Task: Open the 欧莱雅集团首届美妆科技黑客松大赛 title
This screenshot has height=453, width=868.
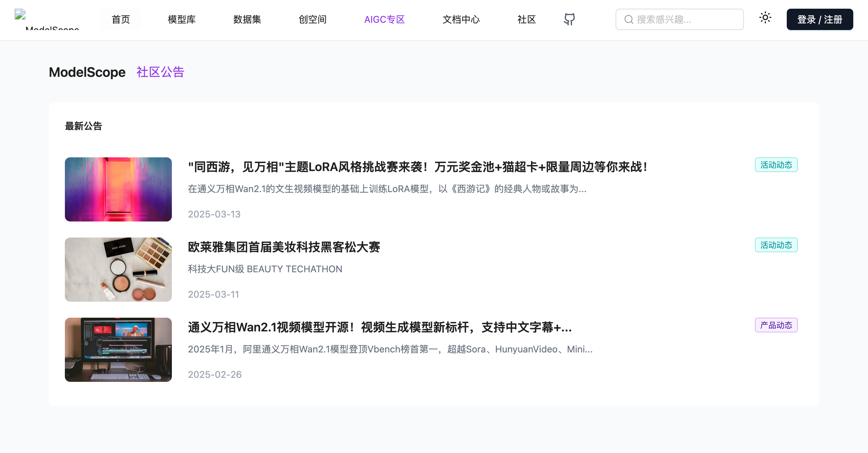Action: pyautogui.click(x=284, y=247)
